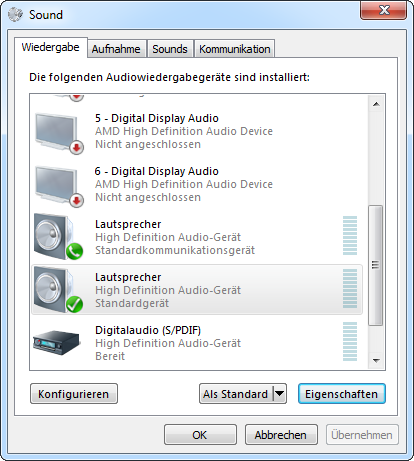Confirm with the OK button
The width and height of the screenshot is (414, 461).
[200, 435]
